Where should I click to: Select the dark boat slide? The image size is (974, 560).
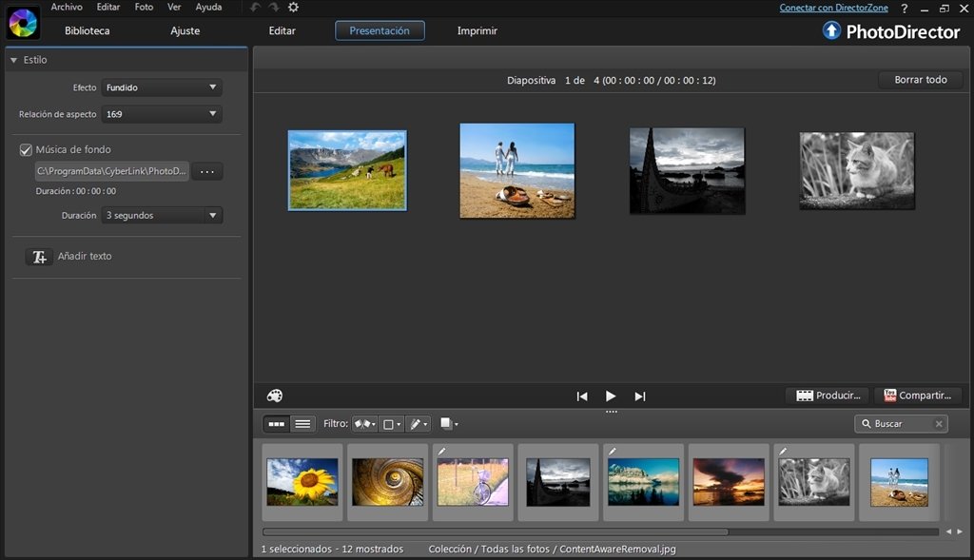tap(687, 171)
